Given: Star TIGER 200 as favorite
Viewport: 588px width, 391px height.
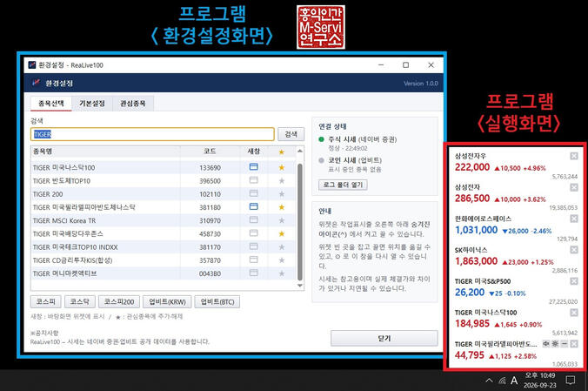Looking at the screenshot, I should click(x=282, y=194).
